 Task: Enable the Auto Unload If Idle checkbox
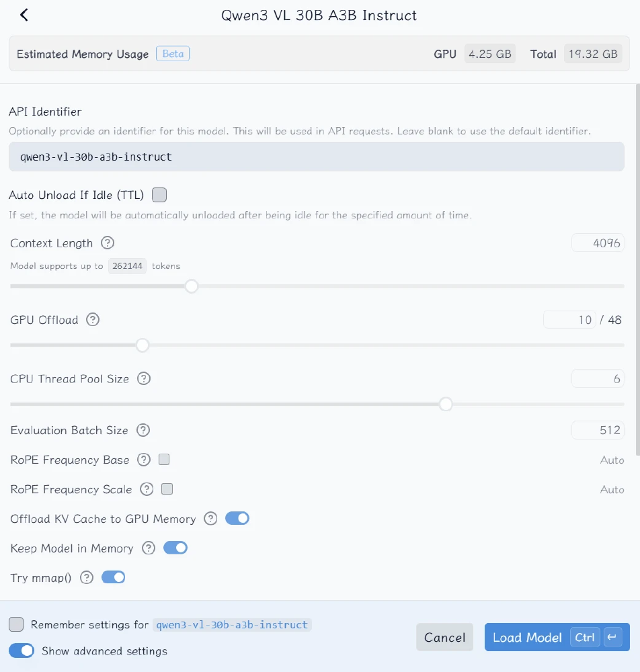coord(159,195)
